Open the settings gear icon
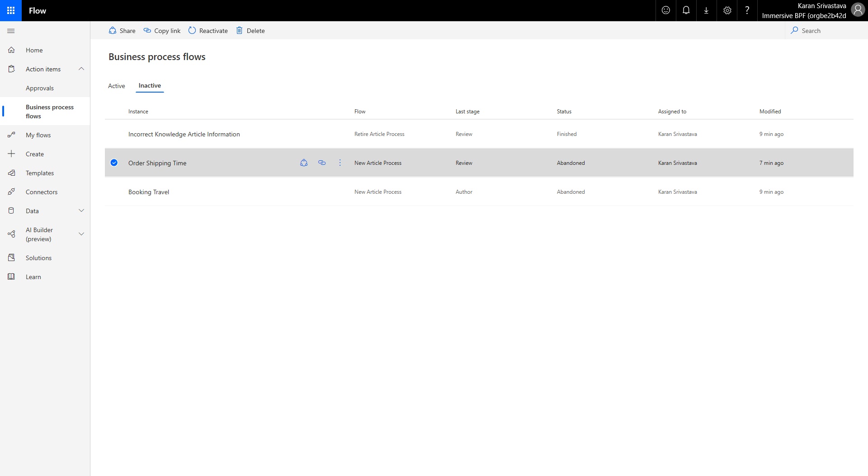The width and height of the screenshot is (868, 476). click(727, 10)
